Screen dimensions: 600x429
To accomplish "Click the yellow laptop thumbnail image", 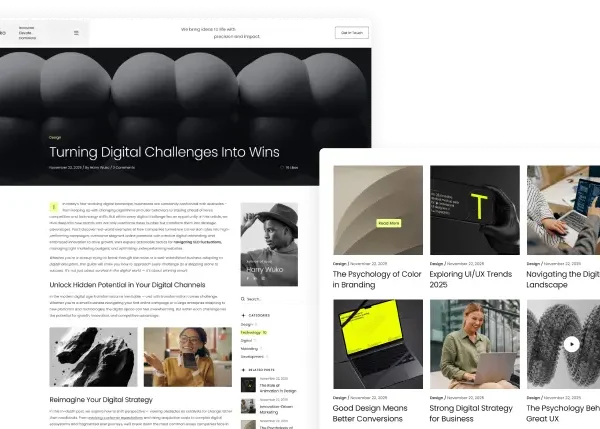I will point(378,344).
